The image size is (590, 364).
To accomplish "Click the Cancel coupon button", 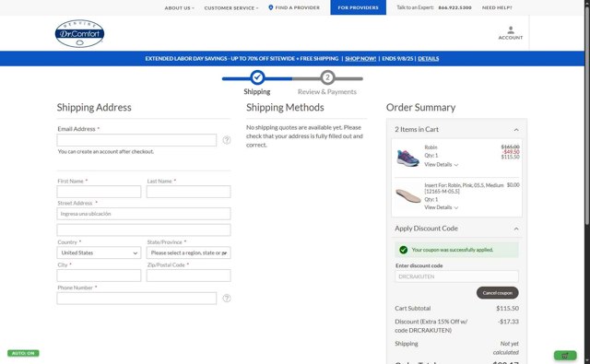I will (x=498, y=292).
